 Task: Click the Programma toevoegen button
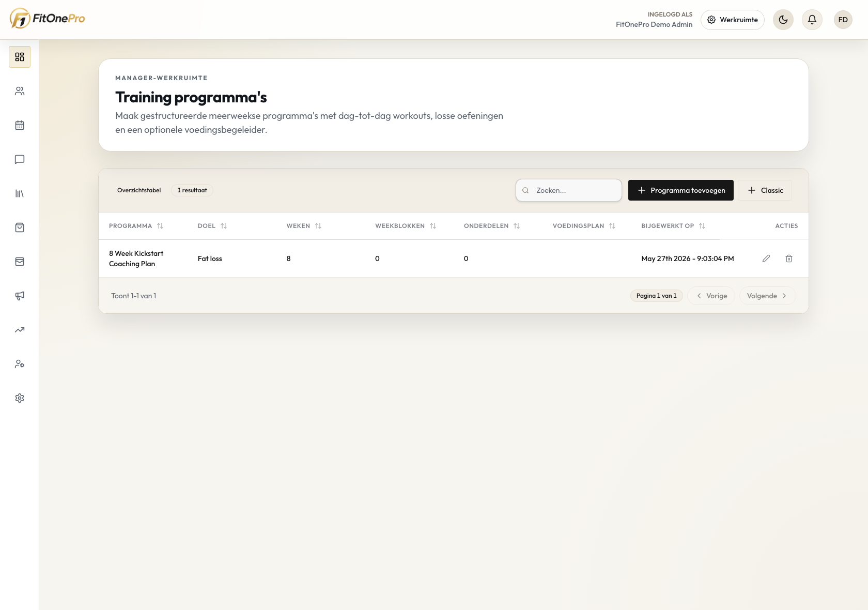681,190
